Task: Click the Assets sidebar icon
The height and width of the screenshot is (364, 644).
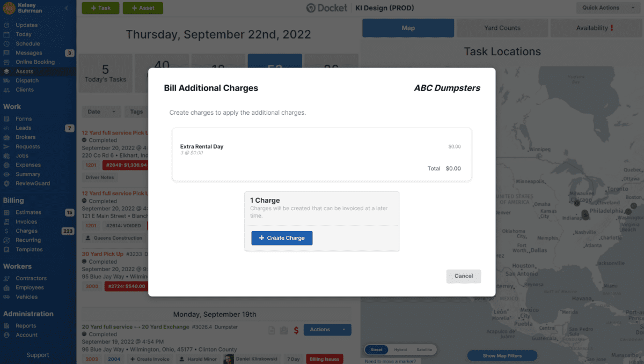Action: [x=6, y=71]
